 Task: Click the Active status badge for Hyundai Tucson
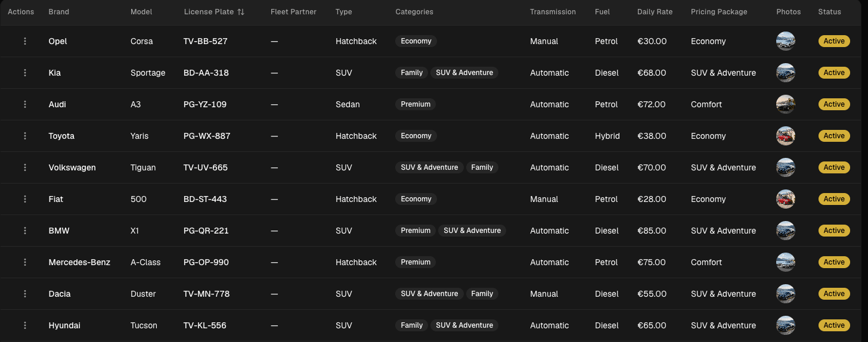(834, 325)
